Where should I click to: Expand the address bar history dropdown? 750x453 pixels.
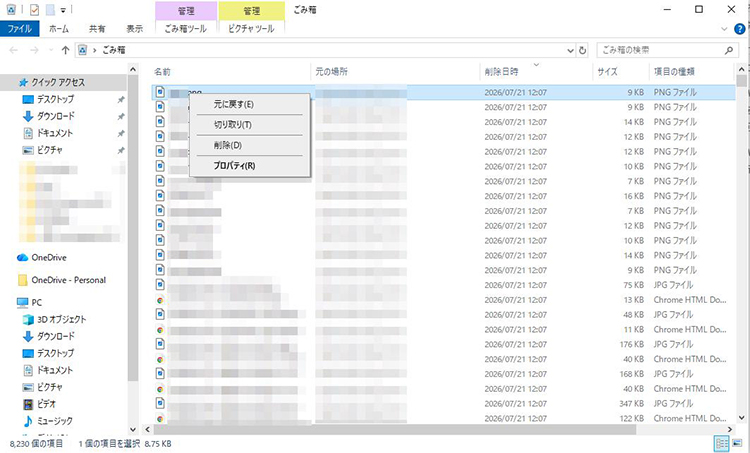pyautogui.click(x=570, y=50)
